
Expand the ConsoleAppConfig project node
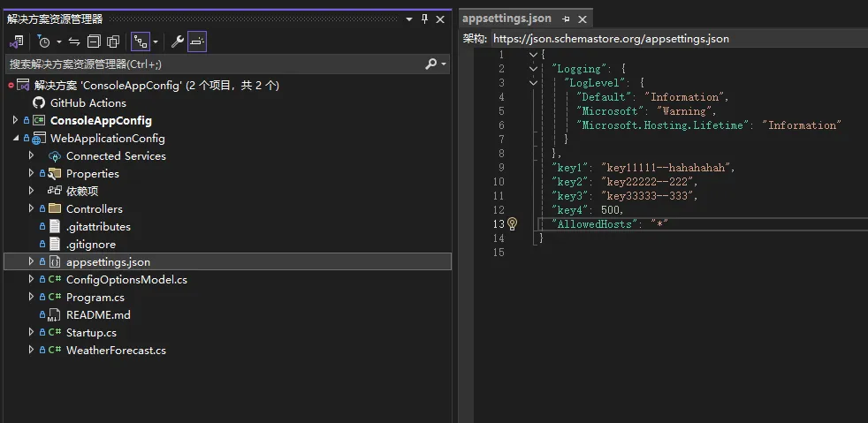(x=16, y=120)
